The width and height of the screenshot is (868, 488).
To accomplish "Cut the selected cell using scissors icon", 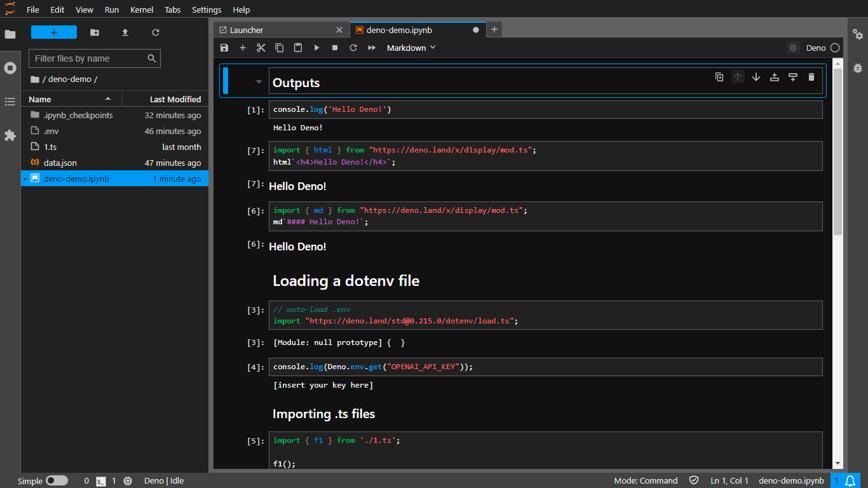I will click(x=261, y=48).
